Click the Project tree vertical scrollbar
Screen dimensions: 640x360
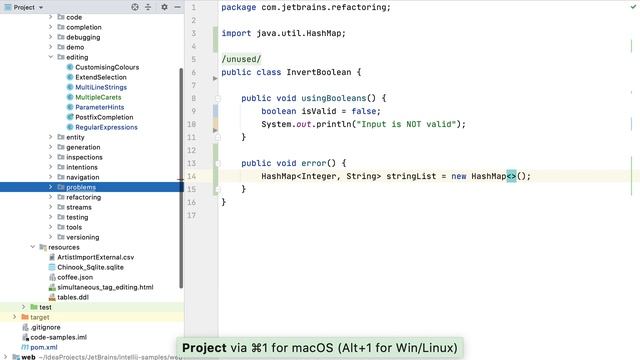(181, 178)
